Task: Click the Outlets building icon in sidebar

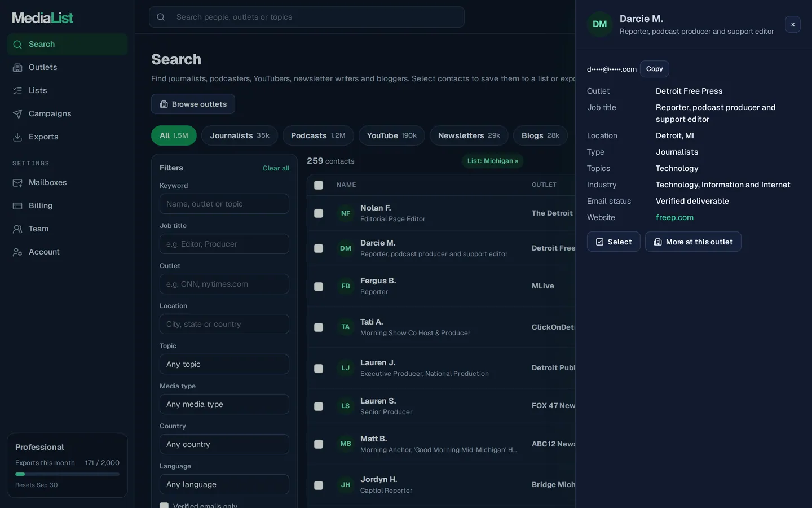Action: (17, 68)
